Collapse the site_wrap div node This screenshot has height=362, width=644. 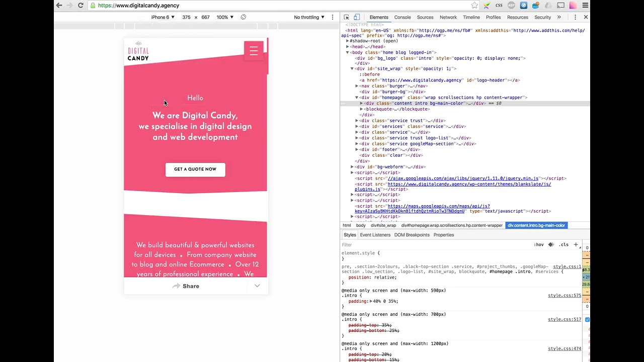[352, 69]
